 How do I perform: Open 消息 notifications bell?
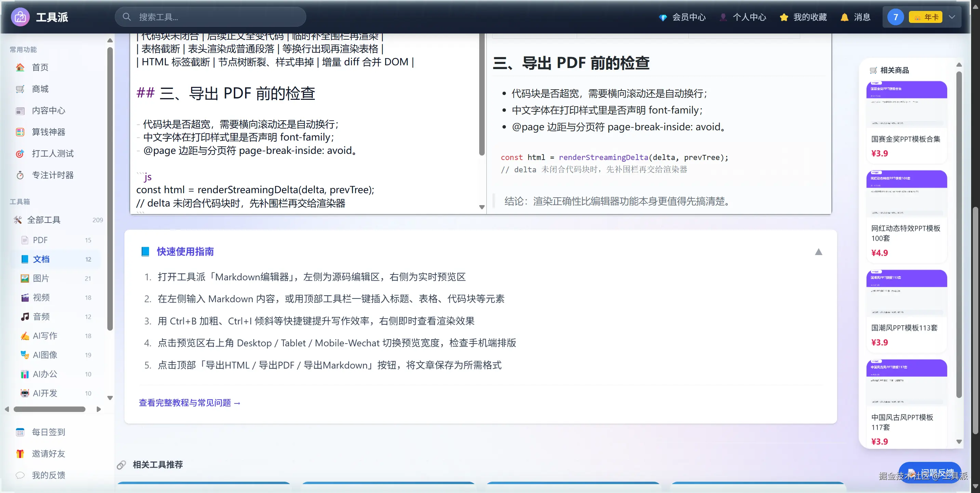coord(855,17)
